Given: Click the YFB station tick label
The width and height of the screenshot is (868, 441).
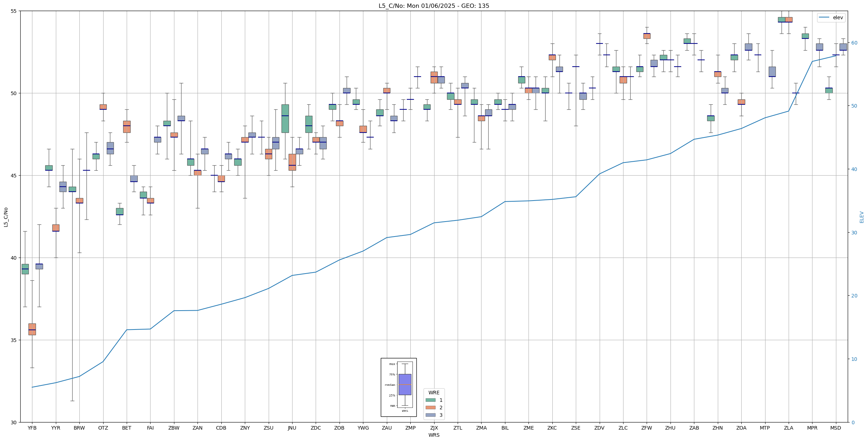Looking at the screenshot, I should (x=32, y=428).
